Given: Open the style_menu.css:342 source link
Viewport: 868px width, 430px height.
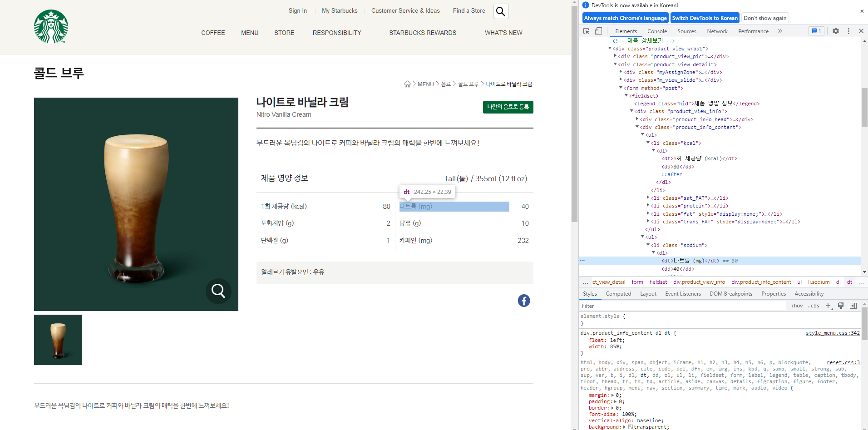Looking at the screenshot, I should click(x=833, y=333).
